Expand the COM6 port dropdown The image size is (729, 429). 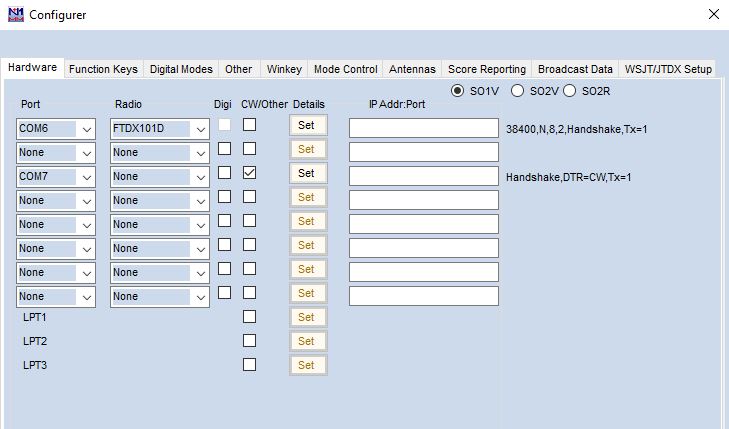pos(87,129)
